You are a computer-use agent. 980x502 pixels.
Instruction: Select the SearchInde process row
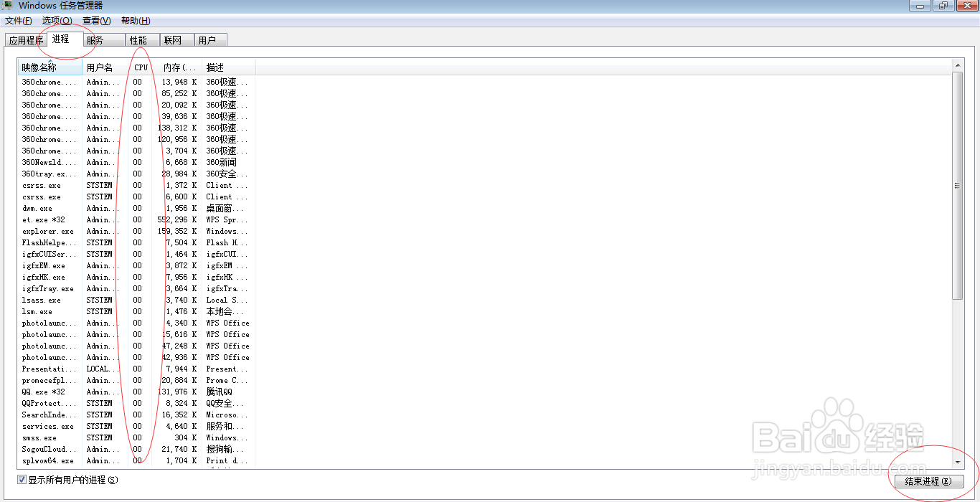(x=136, y=415)
